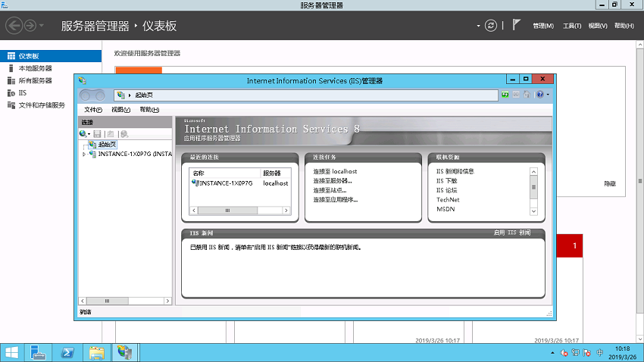Click 连接至应用程序... link

[336, 199]
